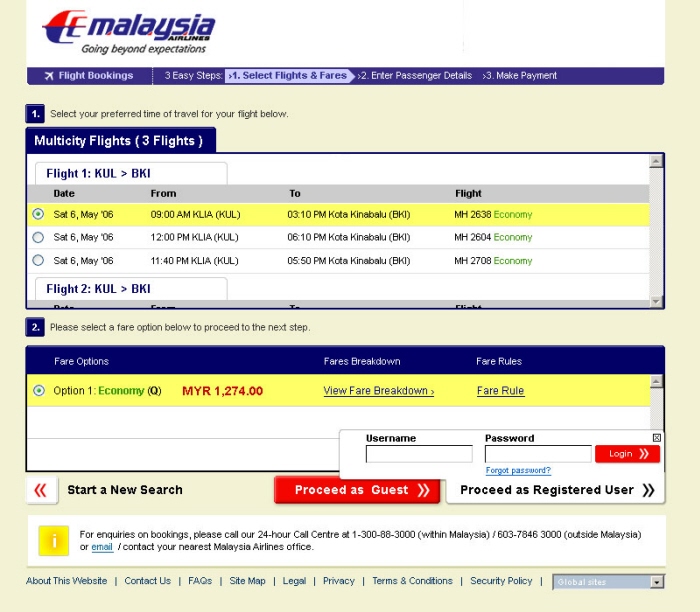This screenshot has width=700, height=612.
Task: Click the Flight 2: KUL > BKI heading
Action: [x=99, y=289]
